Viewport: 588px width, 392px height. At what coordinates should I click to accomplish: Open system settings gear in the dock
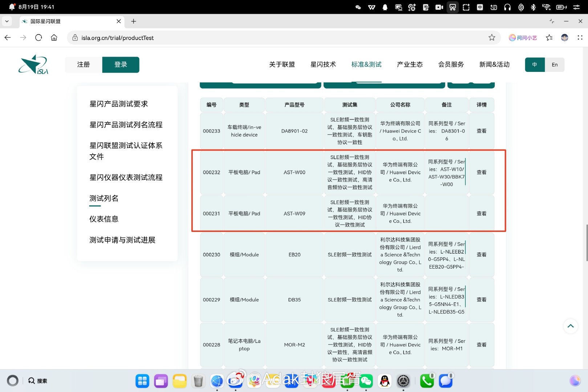coord(403,381)
